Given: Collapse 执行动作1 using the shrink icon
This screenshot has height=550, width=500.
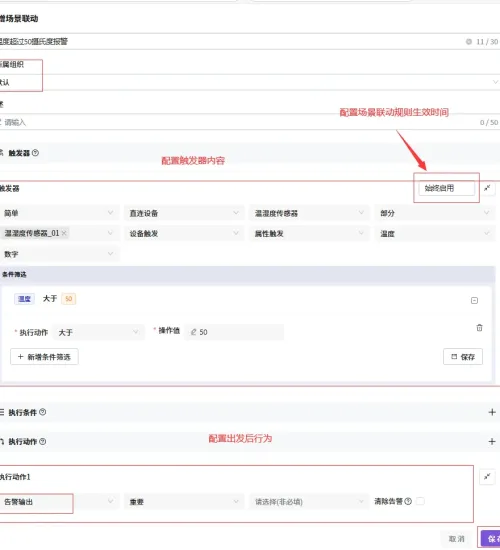Looking at the screenshot, I should [487, 476].
